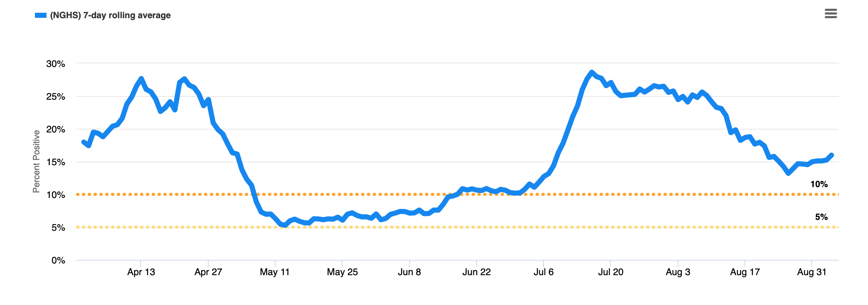Select the Jun 8 x-axis label
The width and height of the screenshot is (868, 305).
[409, 272]
